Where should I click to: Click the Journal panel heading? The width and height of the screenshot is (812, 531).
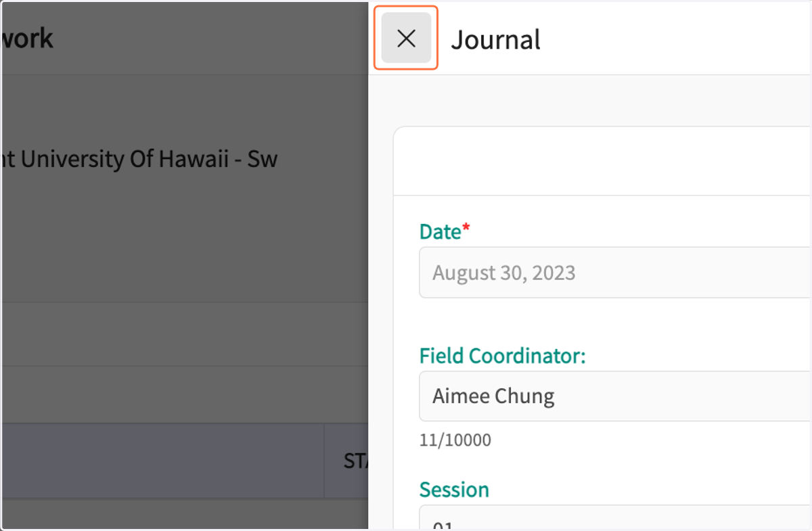(x=495, y=39)
